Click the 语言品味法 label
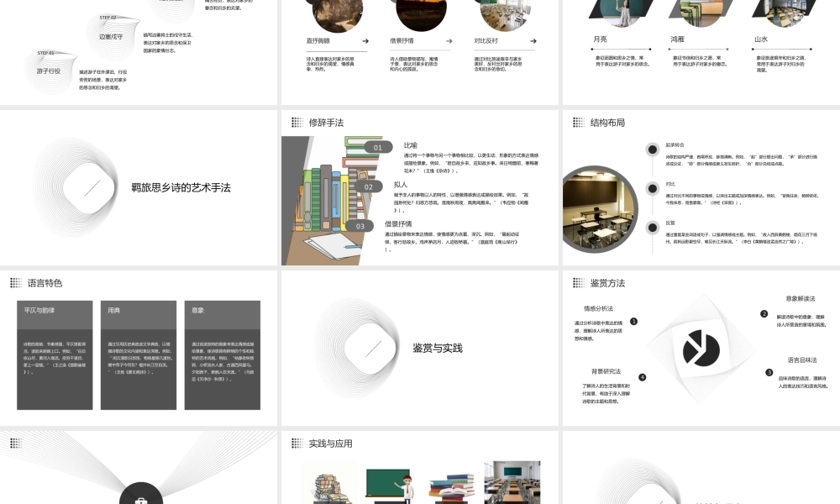840x504 pixels. (x=802, y=360)
